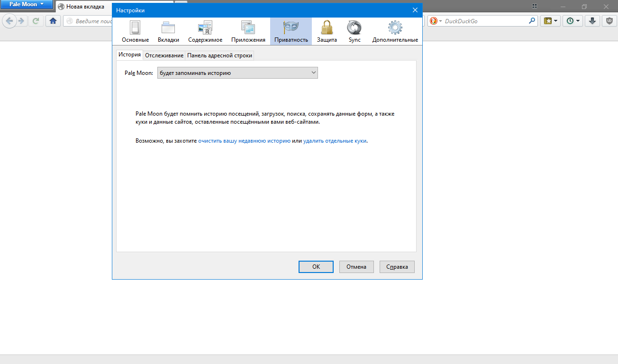This screenshot has height=364, width=618.
Task: Click the очистить вашу недавнюю историю link
Action: 245,141
